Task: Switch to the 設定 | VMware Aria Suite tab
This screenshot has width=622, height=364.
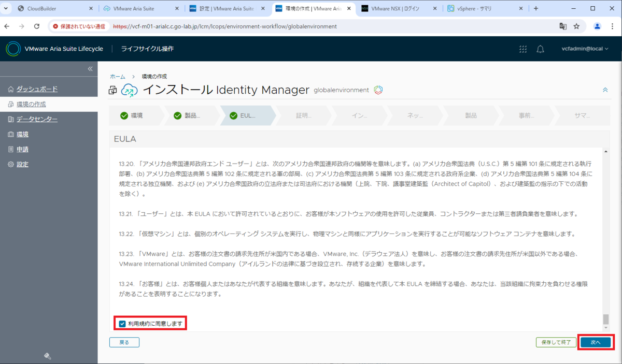Action: [228, 8]
